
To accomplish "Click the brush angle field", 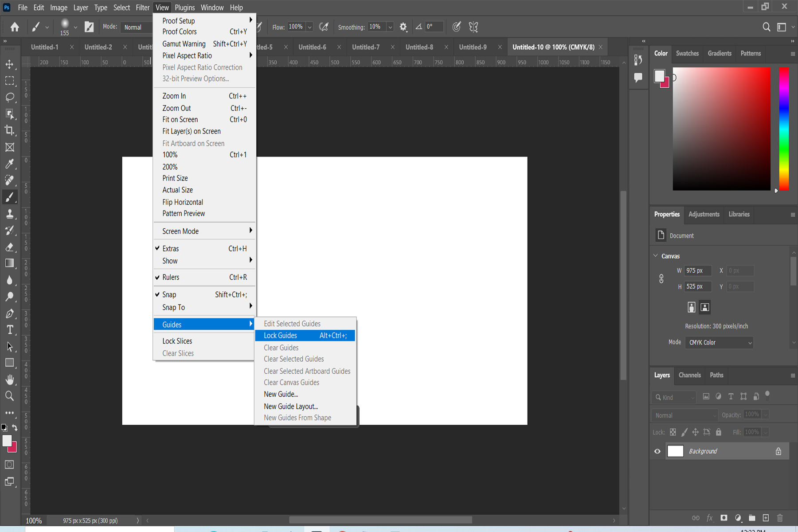I will [x=434, y=27].
